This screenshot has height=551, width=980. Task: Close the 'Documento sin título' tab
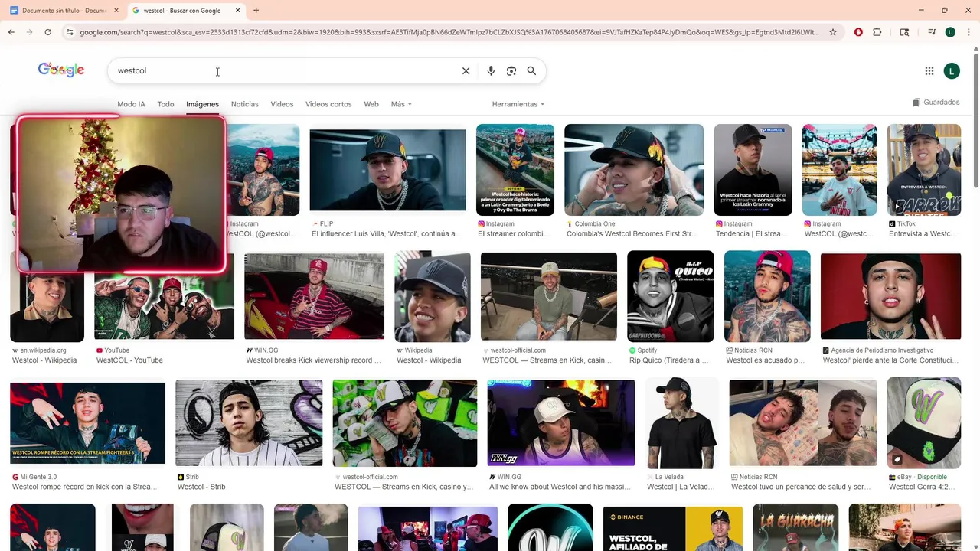116,11
